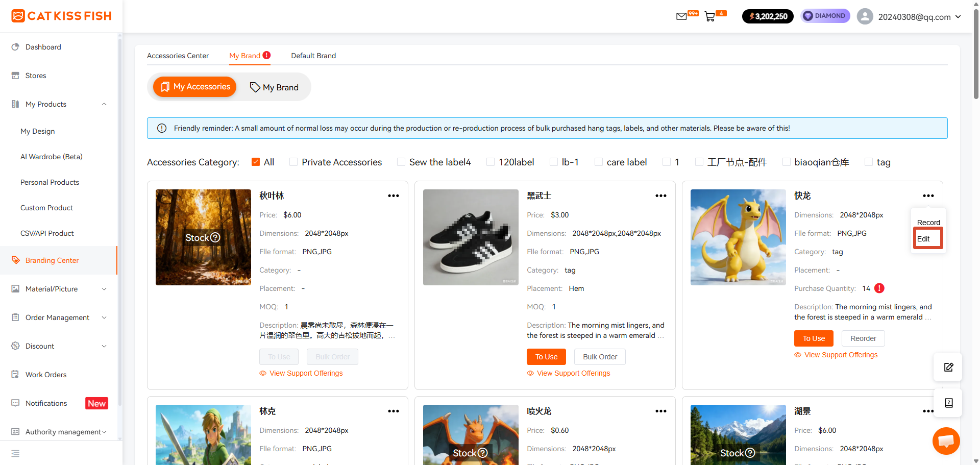The height and width of the screenshot is (465, 980).
Task: Check the 120label category checkbox
Action: [491, 162]
